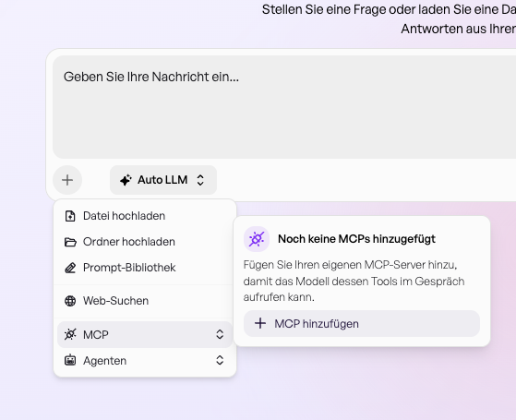Click the plus icon in MCP hinzufügen

[260, 323]
